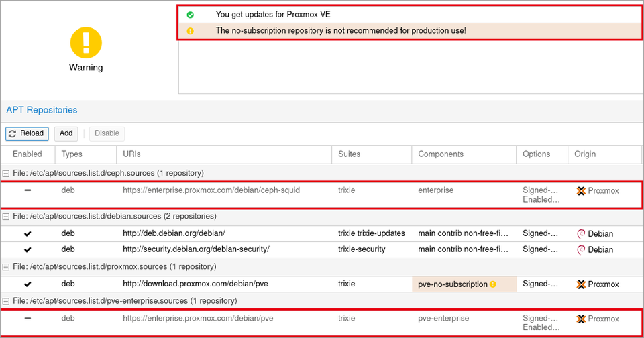Image resolution: width=644 pixels, height=338 pixels.
Task: Click the Proxmox logo in ceph-squid row
Action: click(581, 191)
